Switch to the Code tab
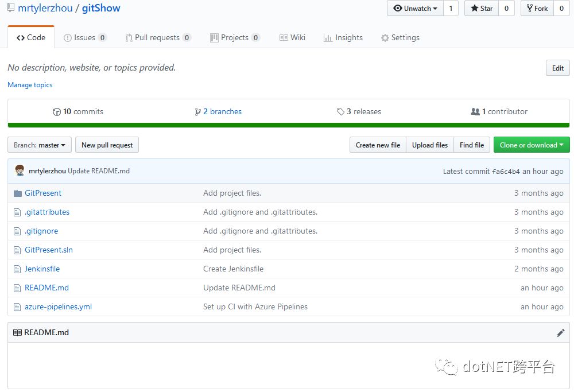Viewport: 574px width, 392px height. (x=31, y=37)
